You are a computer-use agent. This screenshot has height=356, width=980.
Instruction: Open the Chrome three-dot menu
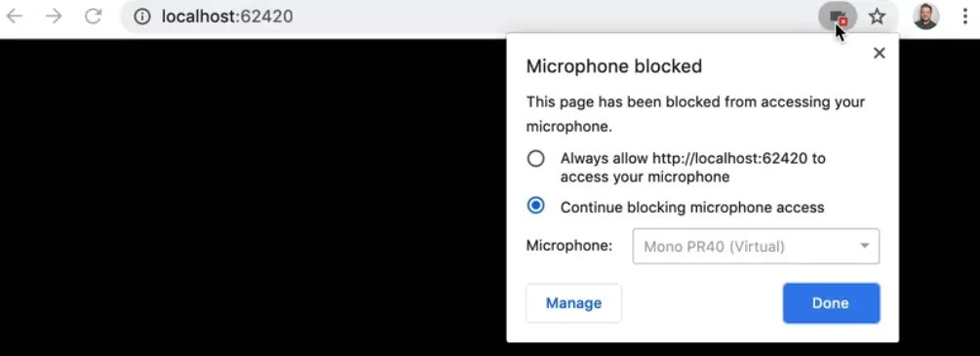[965, 17]
